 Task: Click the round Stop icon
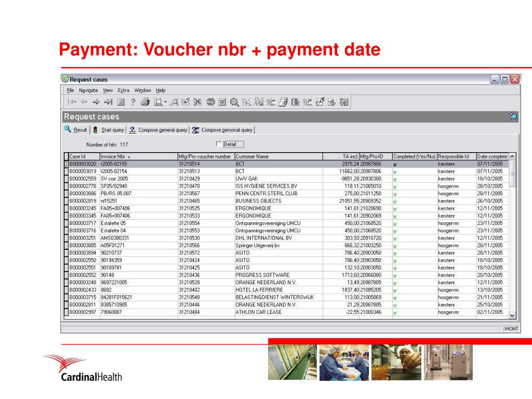coord(210,102)
